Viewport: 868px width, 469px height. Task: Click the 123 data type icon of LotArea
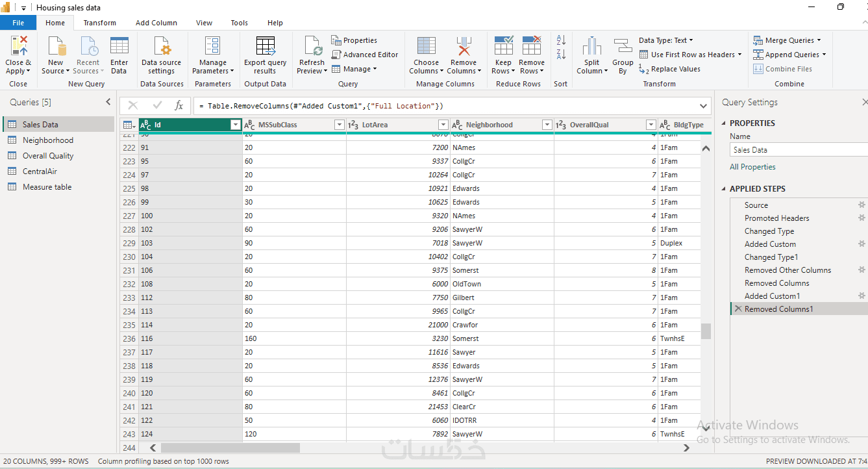tap(354, 125)
